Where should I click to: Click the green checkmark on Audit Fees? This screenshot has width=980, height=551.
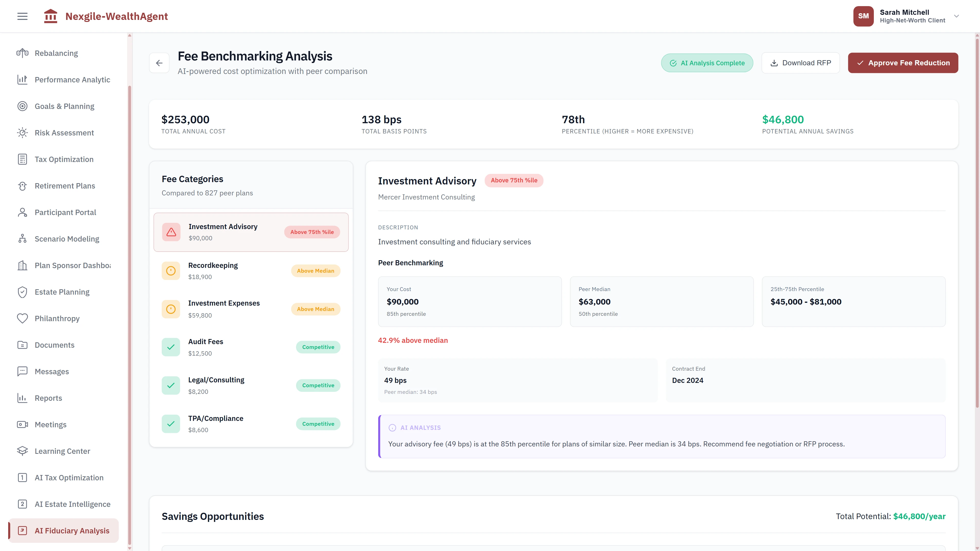point(171,347)
